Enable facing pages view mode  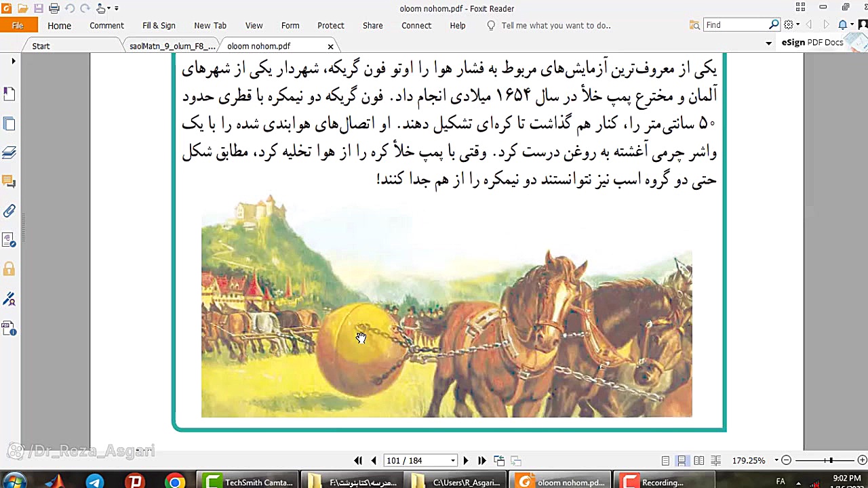[699, 460]
